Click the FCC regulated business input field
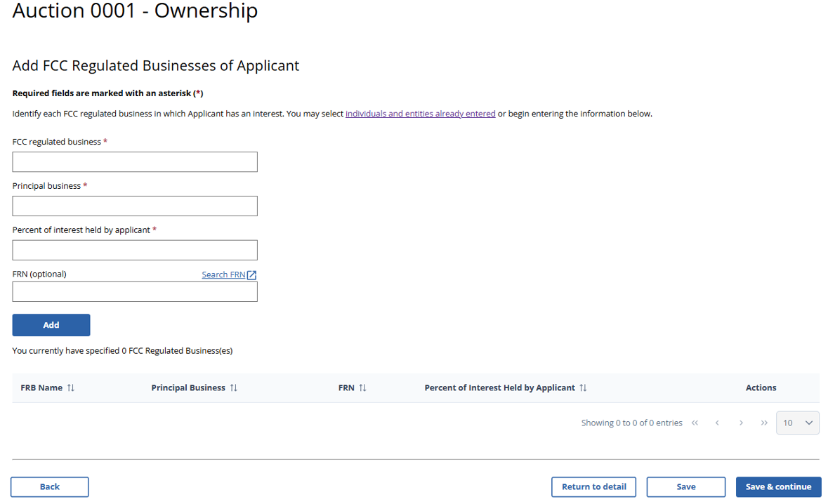The height and width of the screenshot is (504, 828). 135,162
